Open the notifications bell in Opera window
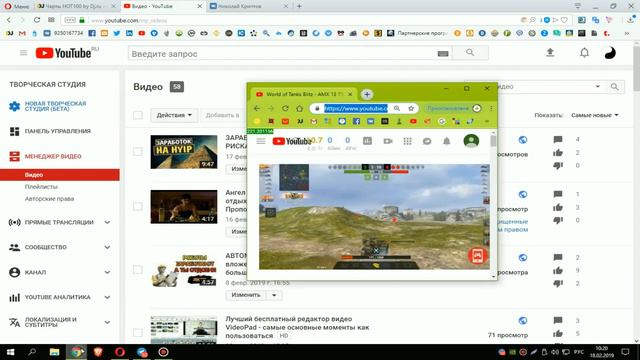This screenshot has height=360, width=640. [584, 53]
